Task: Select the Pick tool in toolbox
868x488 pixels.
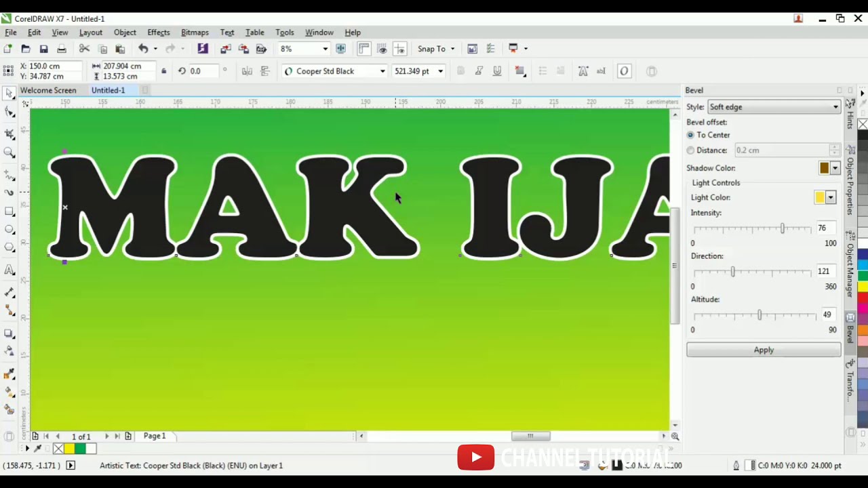Action: click(9, 93)
